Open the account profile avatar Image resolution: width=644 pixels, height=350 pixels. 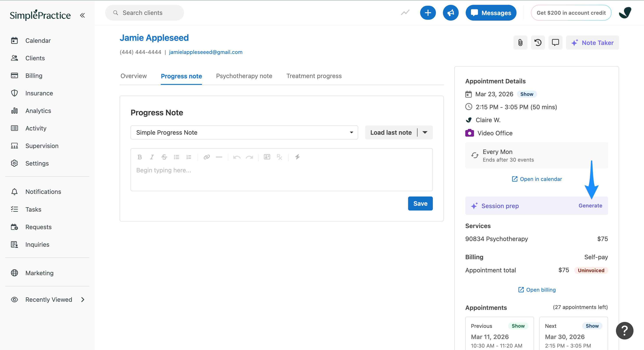click(x=625, y=13)
